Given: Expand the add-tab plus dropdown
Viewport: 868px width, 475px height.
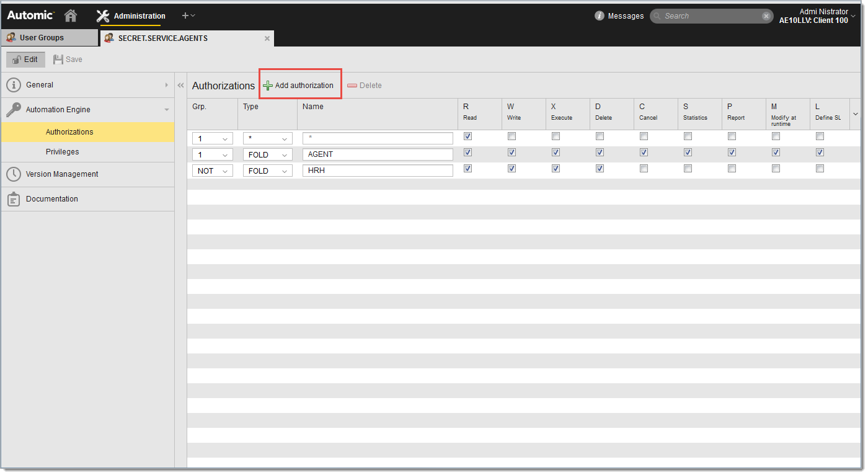Looking at the screenshot, I should click(x=188, y=16).
